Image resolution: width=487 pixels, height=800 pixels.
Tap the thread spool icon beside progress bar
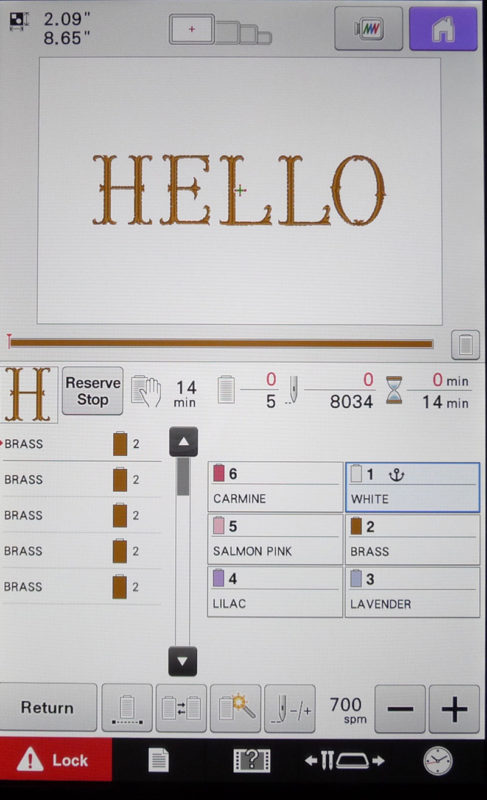pos(465,344)
